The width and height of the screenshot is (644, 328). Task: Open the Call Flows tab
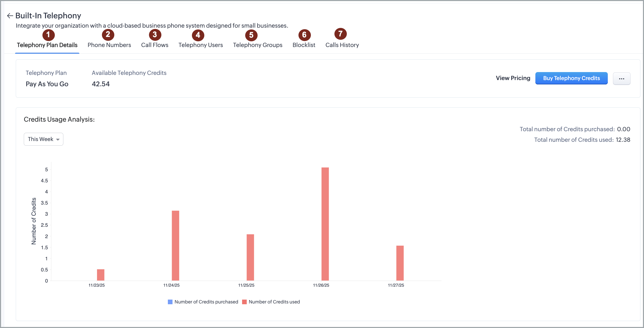click(x=155, y=45)
